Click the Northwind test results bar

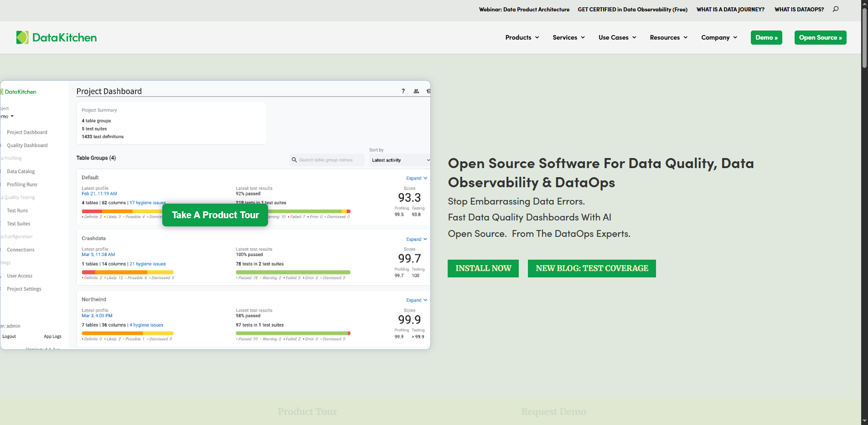tap(293, 333)
